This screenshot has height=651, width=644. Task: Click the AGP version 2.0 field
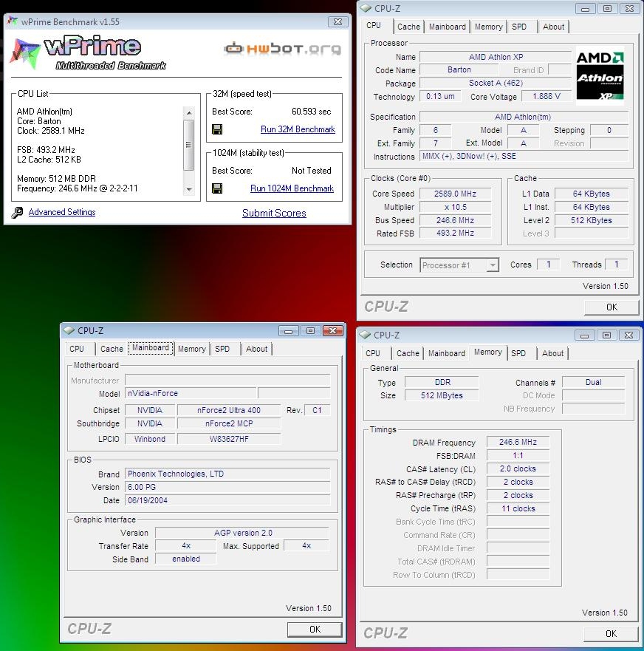coord(243,533)
